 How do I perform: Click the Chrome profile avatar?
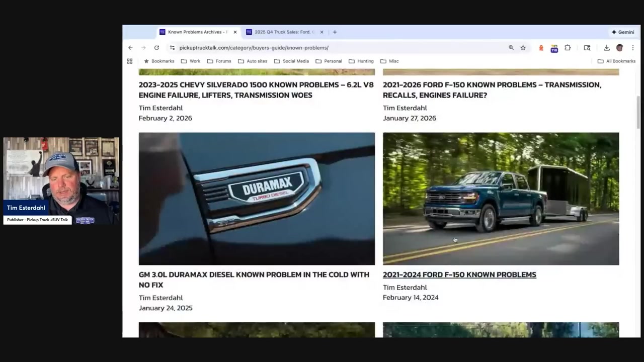(619, 48)
